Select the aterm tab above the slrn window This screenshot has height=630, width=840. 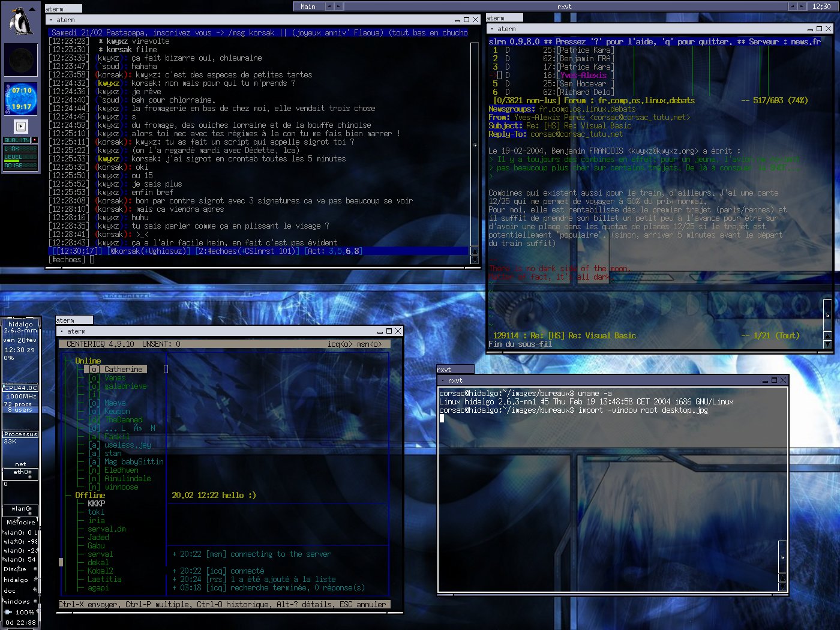[x=504, y=18]
